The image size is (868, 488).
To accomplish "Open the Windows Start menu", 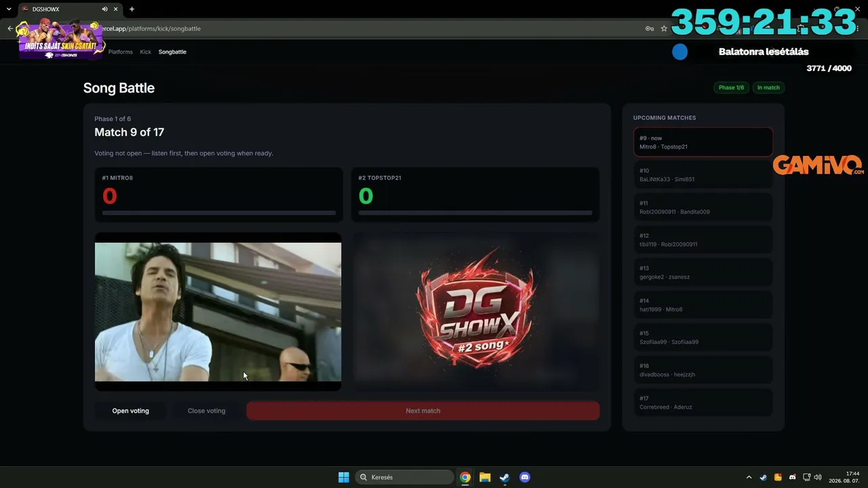I will point(344,477).
